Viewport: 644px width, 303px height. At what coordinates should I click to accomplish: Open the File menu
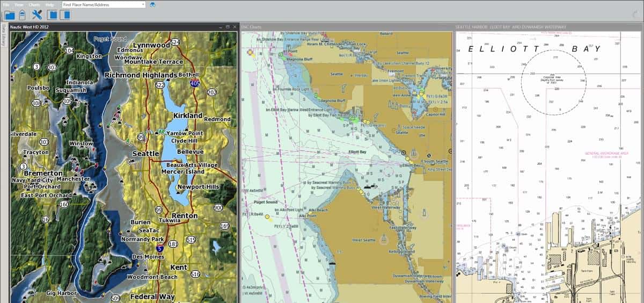[6, 4]
